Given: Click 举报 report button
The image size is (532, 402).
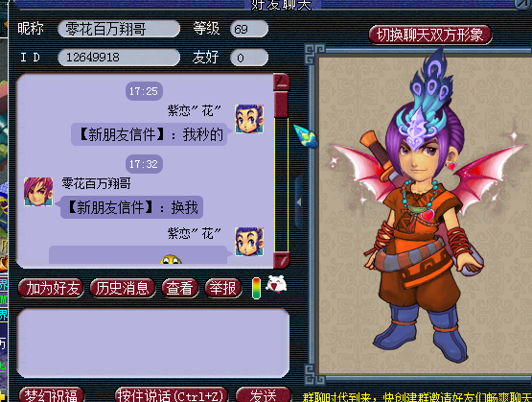Looking at the screenshot, I should click(x=223, y=288).
